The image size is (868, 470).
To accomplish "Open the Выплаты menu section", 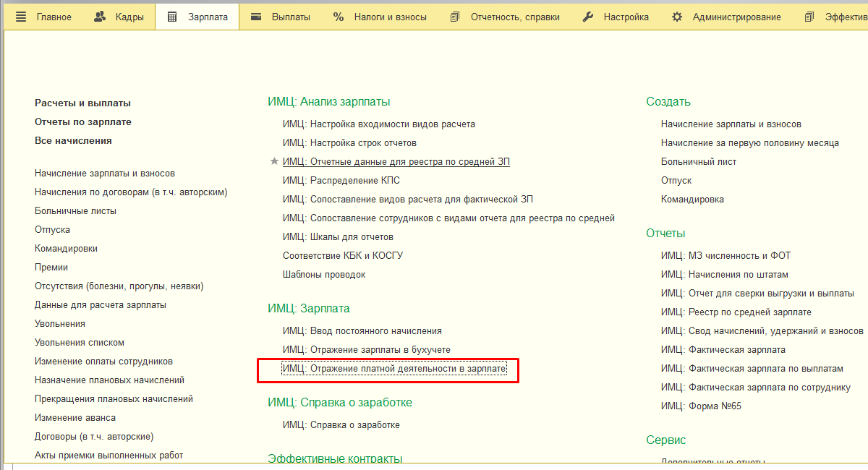I will [290, 17].
